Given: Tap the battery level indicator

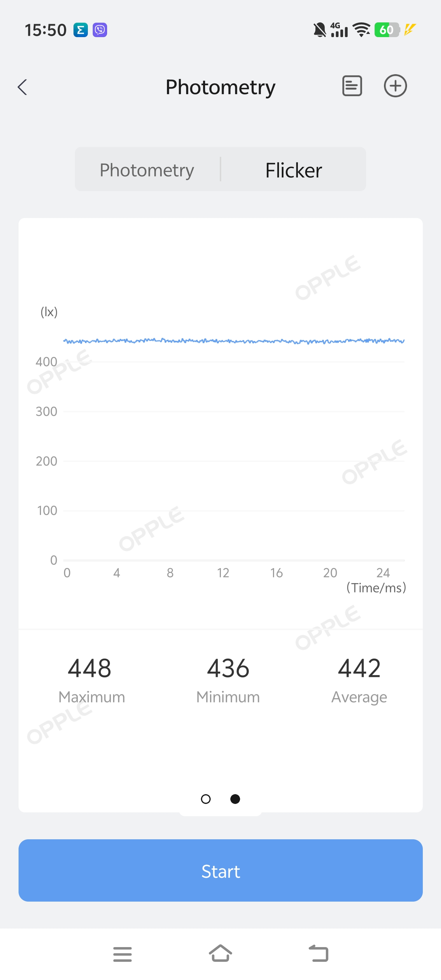Looking at the screenshot, I should [387, 30].
